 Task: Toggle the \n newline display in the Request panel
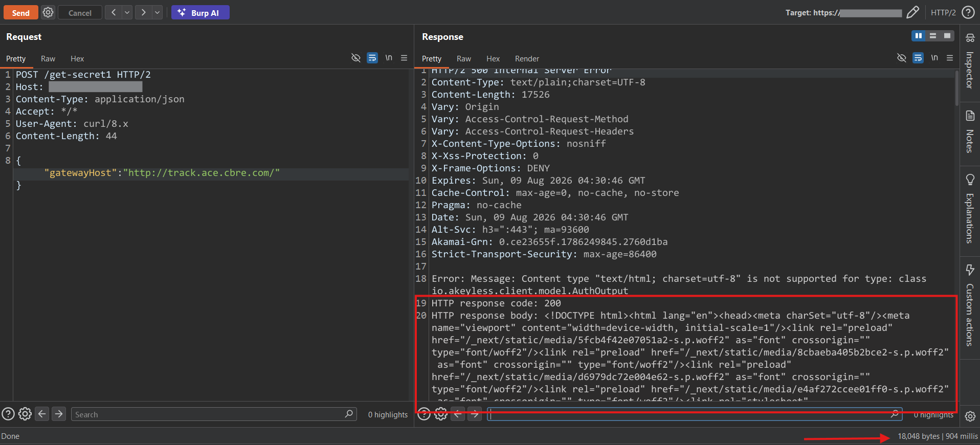click(389, 58)
